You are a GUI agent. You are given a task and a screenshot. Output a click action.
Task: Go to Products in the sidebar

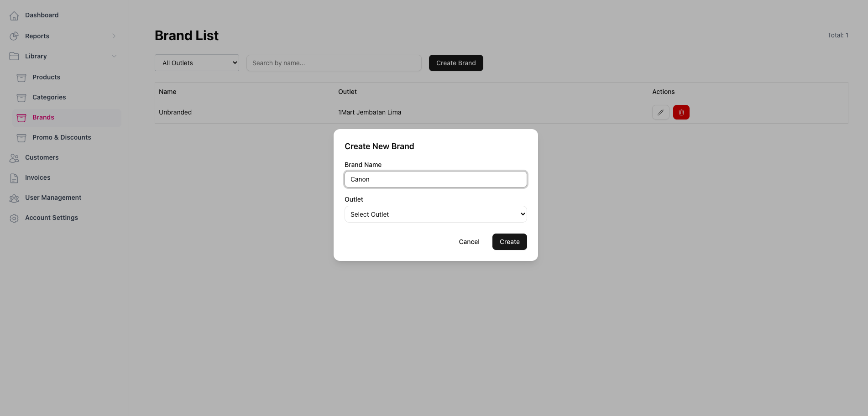click(x=46, y=77)
